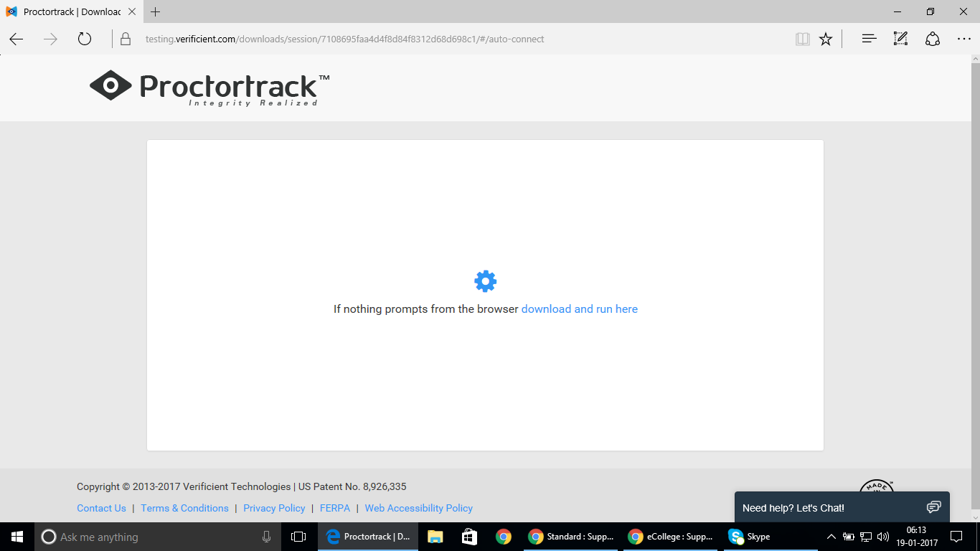Click the browser forward arrow
The width and height of the screenshot is (980, 551).
(x=50, y=39)
